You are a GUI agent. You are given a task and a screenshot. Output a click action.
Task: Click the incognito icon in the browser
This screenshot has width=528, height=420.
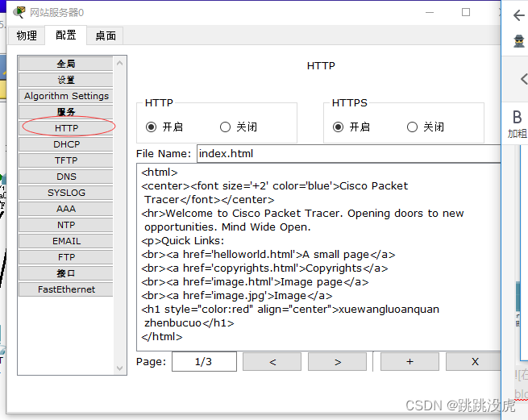(519, 41)
